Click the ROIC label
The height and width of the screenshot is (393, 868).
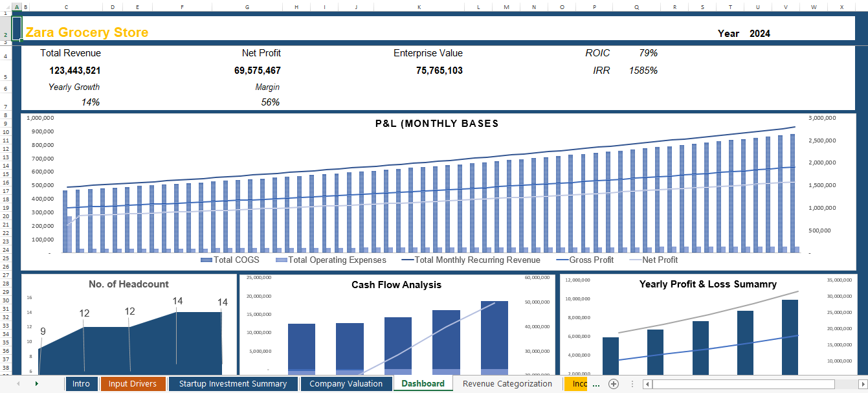pyautogui.click(x=597, y=53)
